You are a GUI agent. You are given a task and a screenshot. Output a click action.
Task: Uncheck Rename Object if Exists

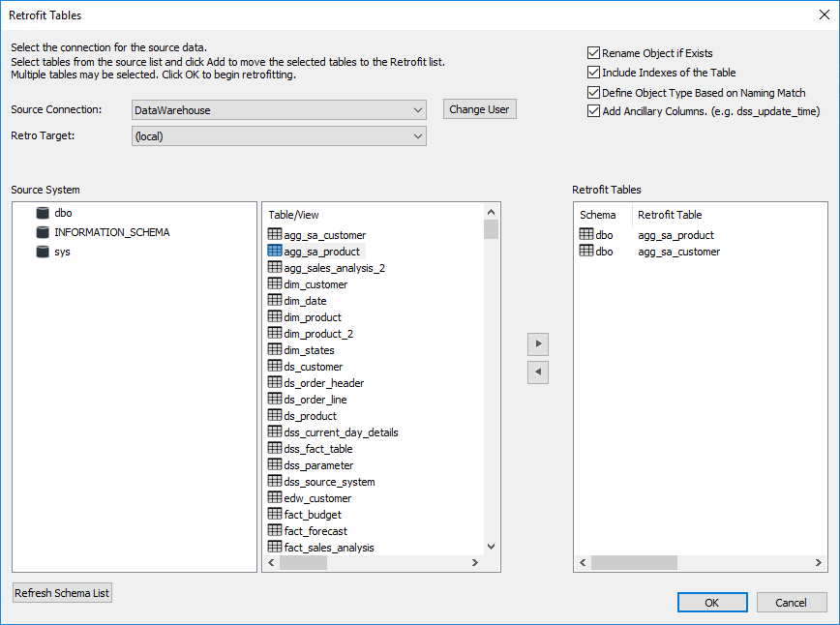point(593,53)
